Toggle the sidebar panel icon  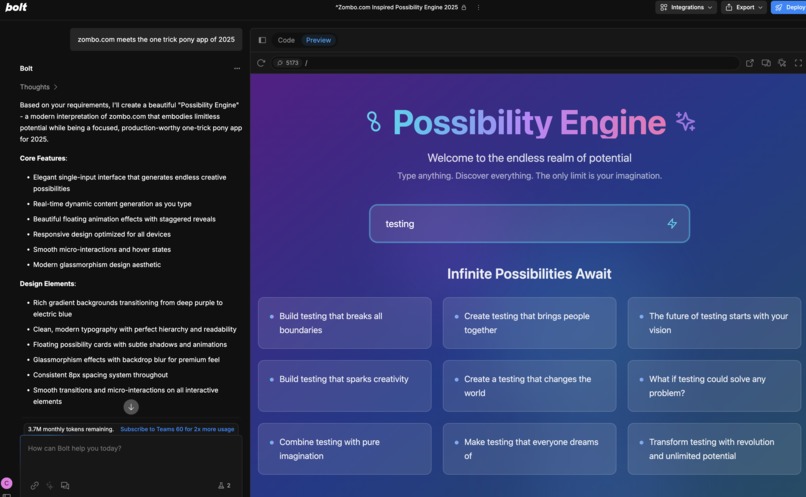click(x=262, y=40)
